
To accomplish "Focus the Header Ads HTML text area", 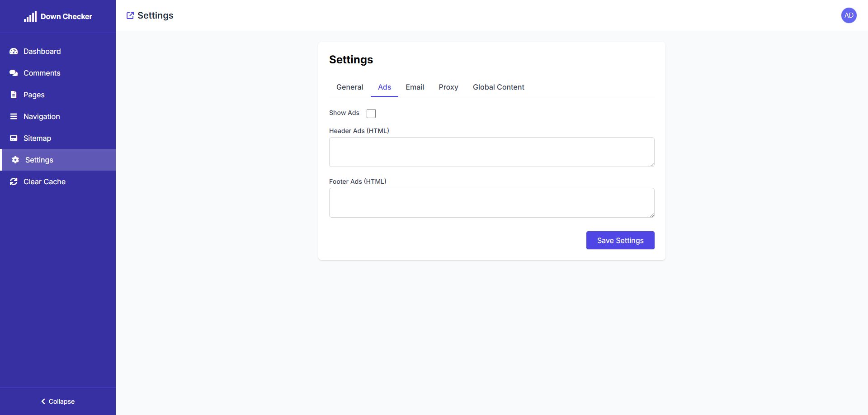I will coord(491,152).
